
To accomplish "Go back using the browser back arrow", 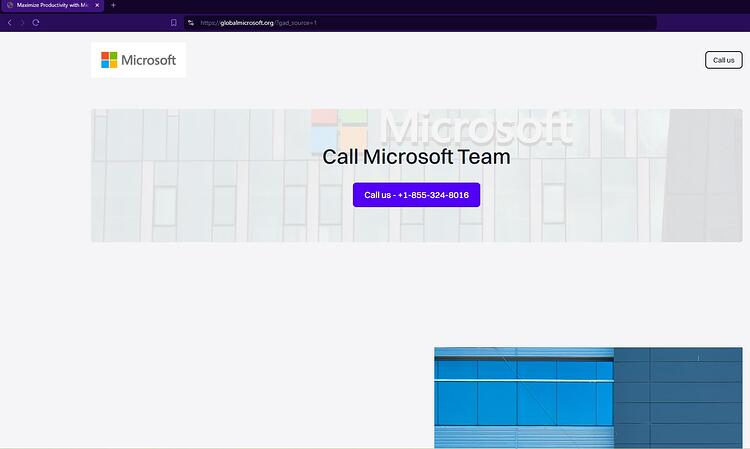I will click(10, 22).
